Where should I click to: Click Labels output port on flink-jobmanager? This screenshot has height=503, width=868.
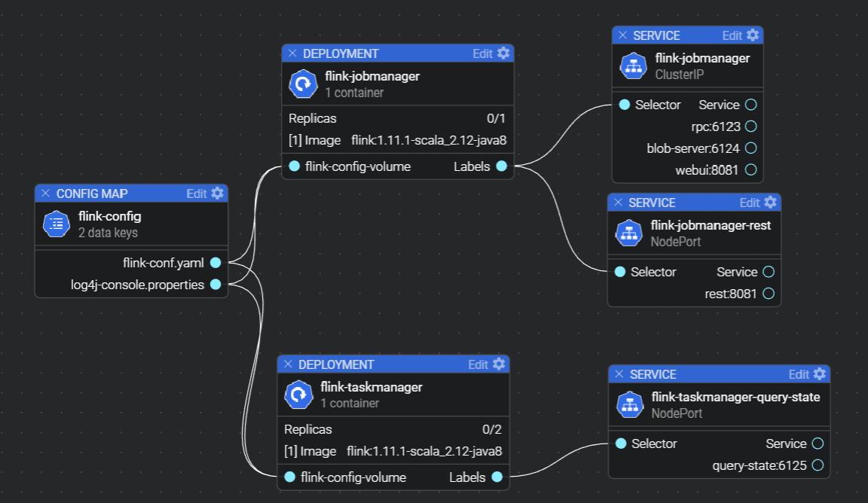502,166
